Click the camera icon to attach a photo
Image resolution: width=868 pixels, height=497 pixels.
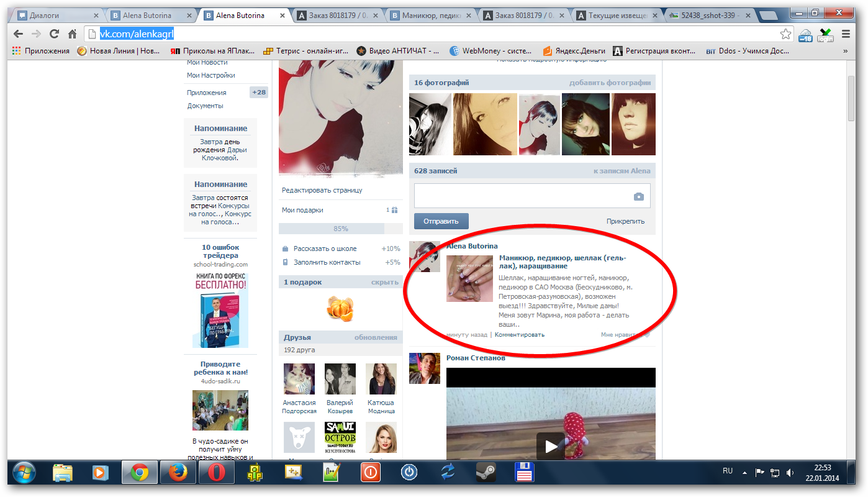pos(638,196)
